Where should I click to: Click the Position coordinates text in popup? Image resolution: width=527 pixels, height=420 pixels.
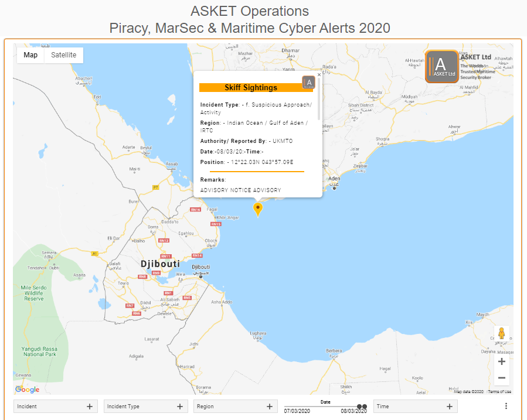click(x=262, y=162)
